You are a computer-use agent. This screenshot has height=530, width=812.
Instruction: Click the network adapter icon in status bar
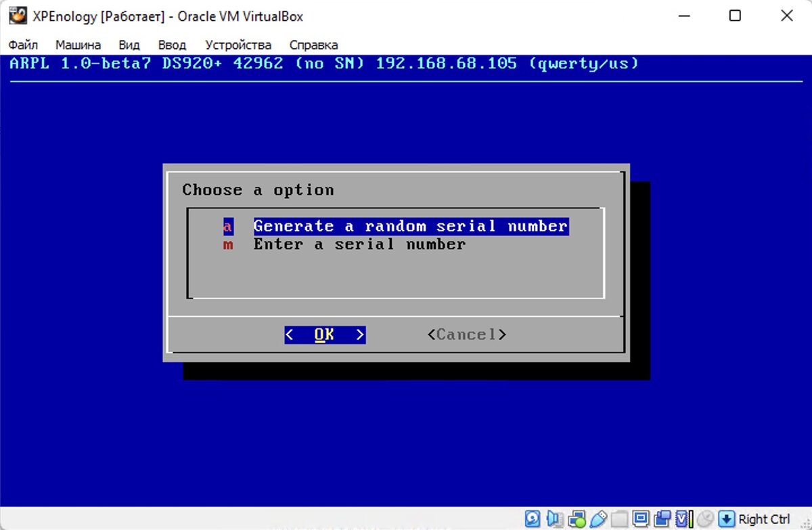point(577,518)
